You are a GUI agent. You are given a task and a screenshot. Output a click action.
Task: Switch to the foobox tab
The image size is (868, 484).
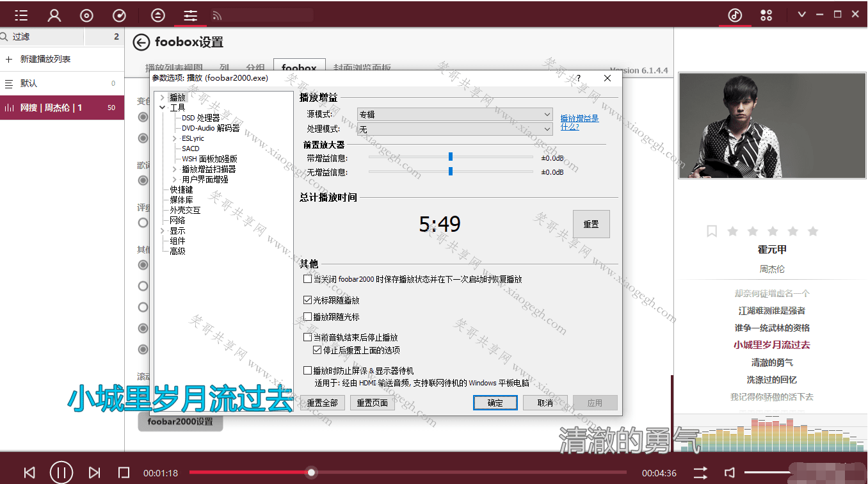click(299, 66)
